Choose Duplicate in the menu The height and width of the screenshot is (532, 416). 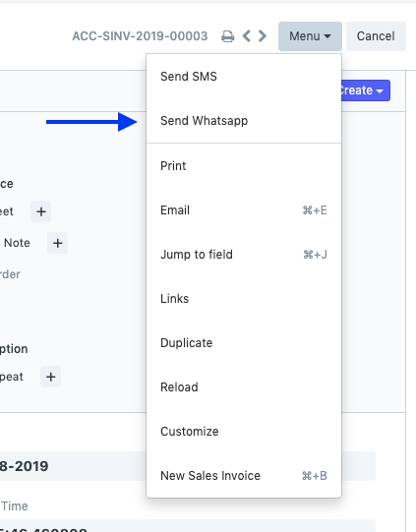(244, 343)
